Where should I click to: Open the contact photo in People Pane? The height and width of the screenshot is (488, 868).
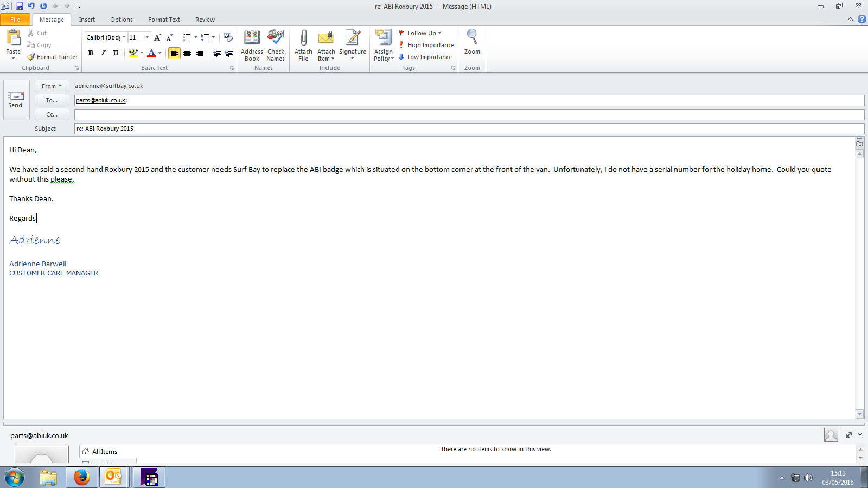[831, 435]
